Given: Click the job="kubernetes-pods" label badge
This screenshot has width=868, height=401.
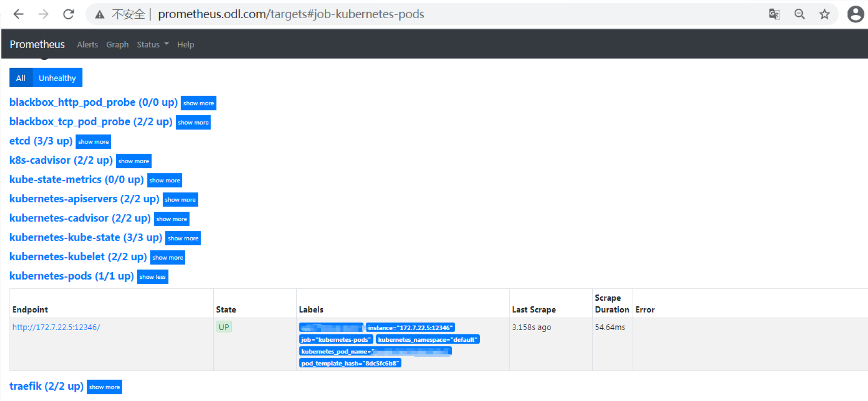Looking at the screenshot, I should pos(336,339).
